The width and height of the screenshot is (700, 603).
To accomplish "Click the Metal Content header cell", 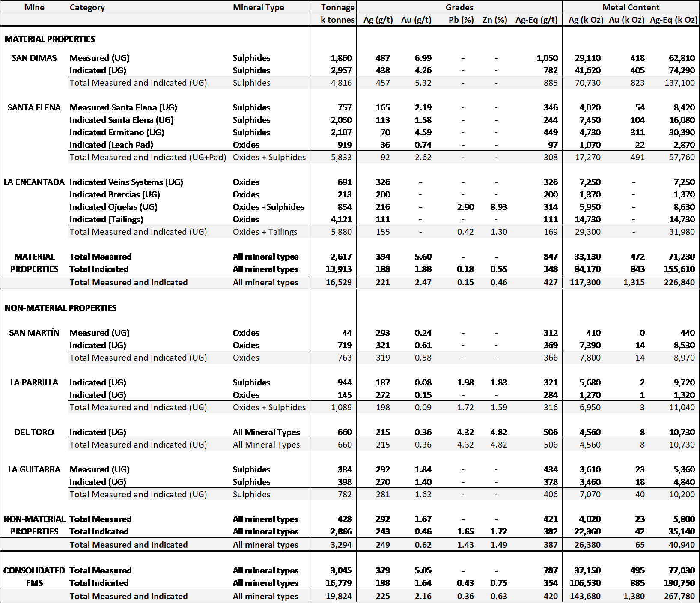I will (631, 7).
